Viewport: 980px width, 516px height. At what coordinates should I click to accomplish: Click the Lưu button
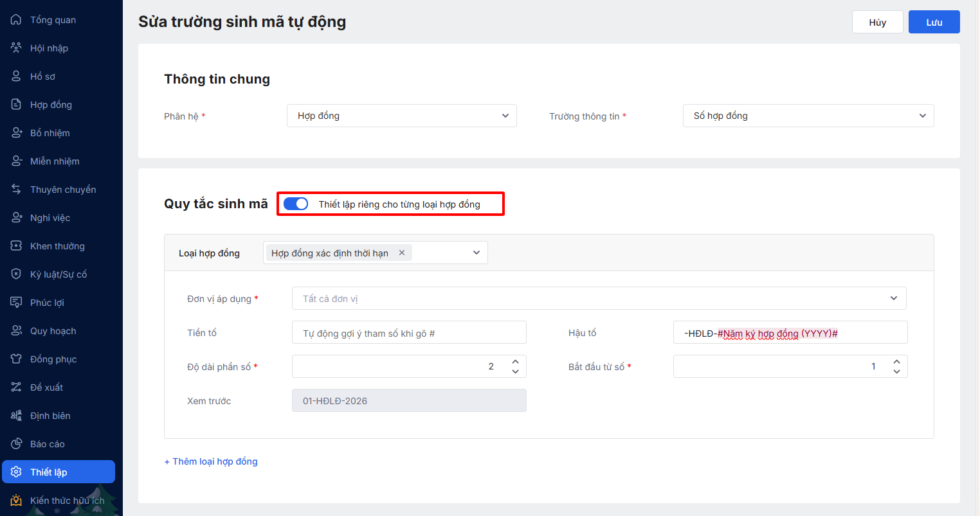[x=934, y=22]
